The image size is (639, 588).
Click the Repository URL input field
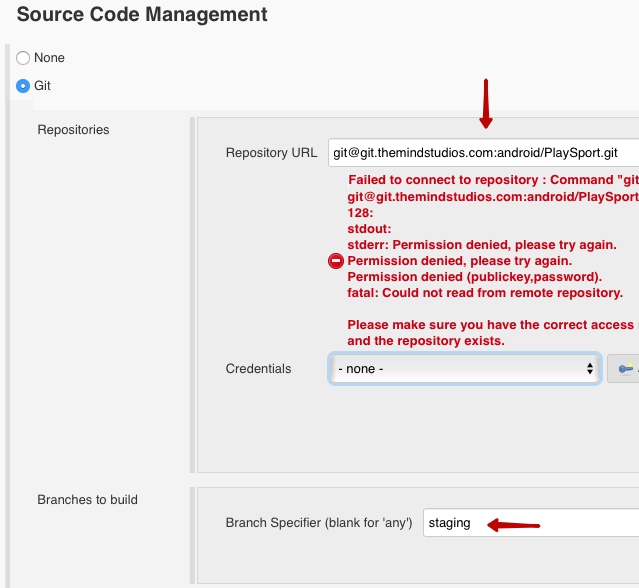483,152
